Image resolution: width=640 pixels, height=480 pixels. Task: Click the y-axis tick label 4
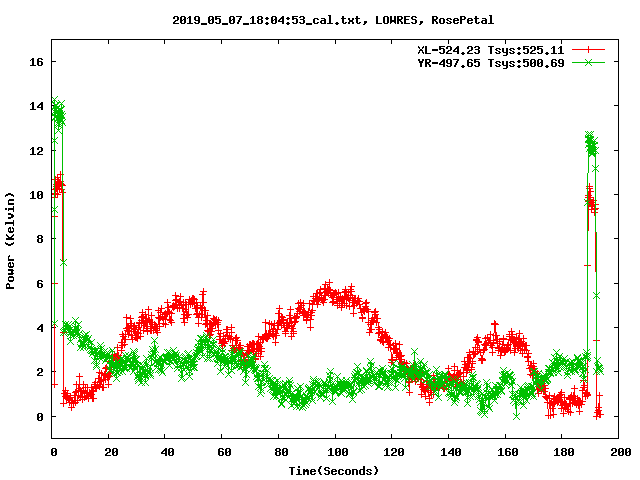pos(40,328)
